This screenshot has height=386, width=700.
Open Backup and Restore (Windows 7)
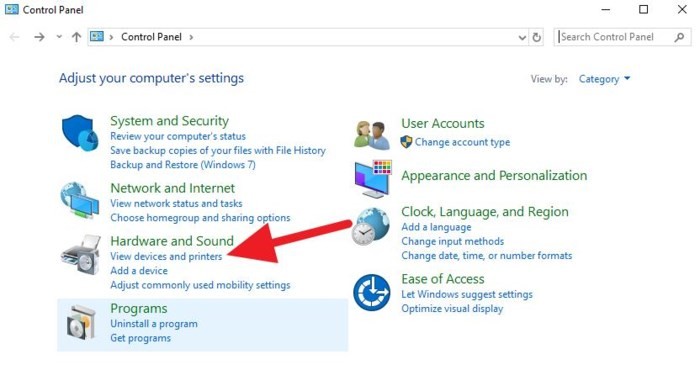[x=183, y=165]
